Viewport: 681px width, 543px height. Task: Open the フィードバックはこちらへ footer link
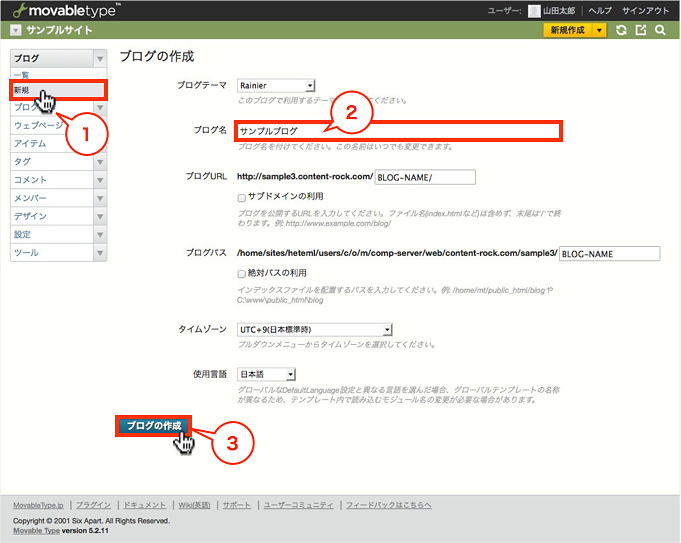tap(389, 505)
